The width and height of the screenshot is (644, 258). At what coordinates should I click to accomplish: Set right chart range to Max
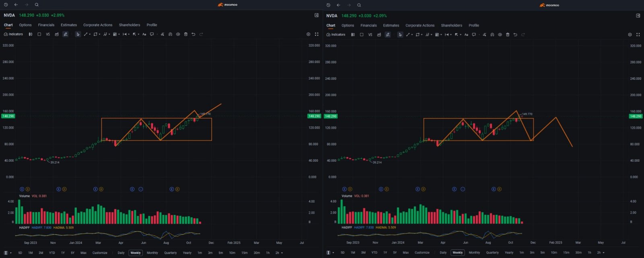pos(406,253)
